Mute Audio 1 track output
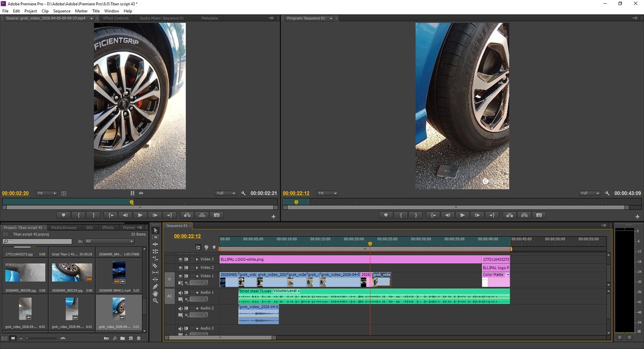 pyautogui.click(x=180, y=292)
